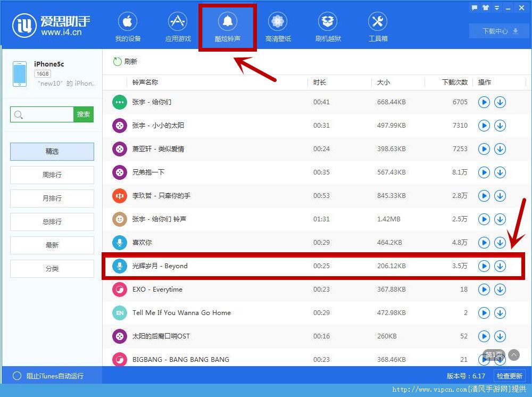Download ringtone 张宇 - 给你们 (00:41)
Screen dimensions: 532x397
(x=500, y=102)
